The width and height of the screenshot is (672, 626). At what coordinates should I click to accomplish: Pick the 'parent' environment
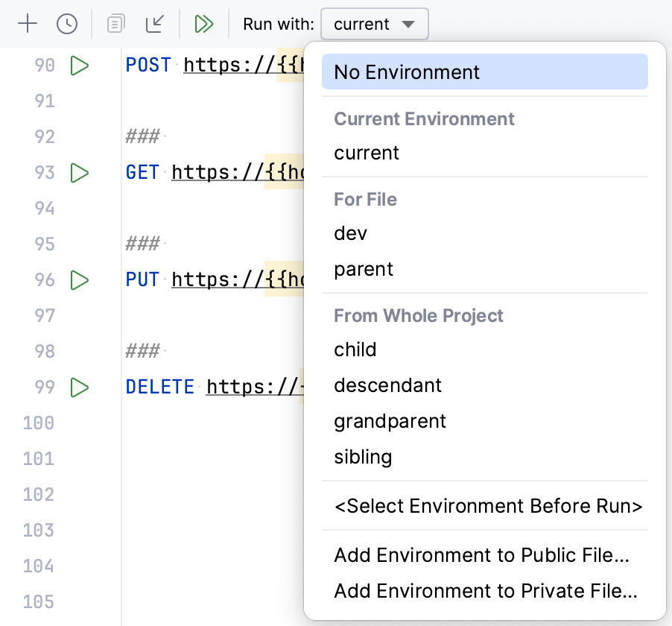click(x=364, y=269)
